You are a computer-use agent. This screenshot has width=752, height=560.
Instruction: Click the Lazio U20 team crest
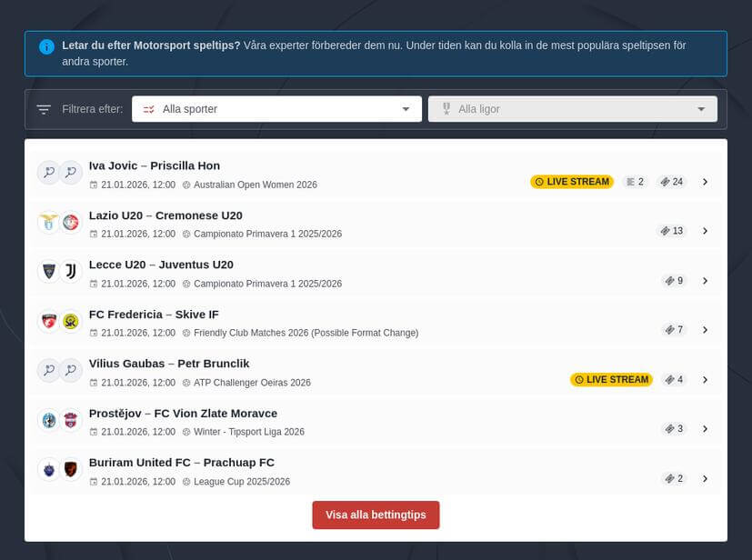tap(48, 222)
